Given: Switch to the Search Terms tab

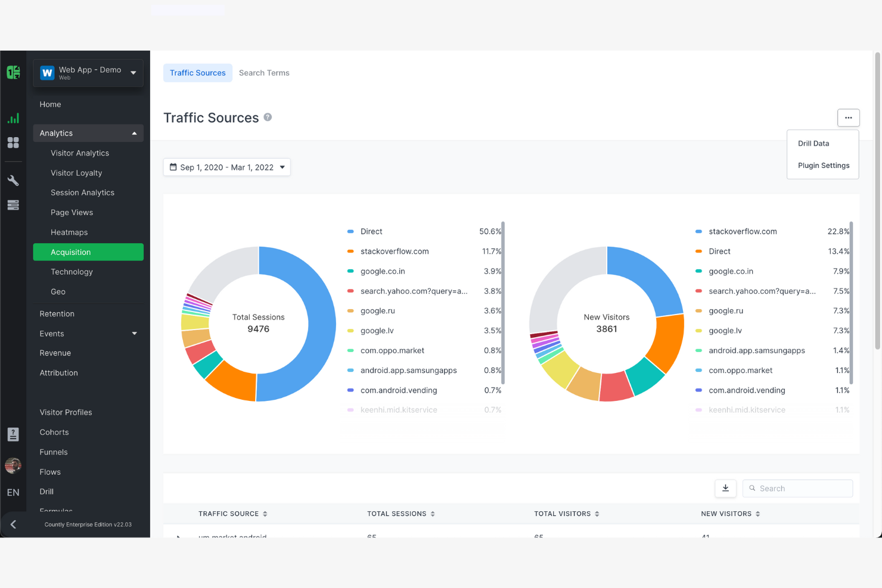Looking at the screenshot, I should (x=264, y=72).
